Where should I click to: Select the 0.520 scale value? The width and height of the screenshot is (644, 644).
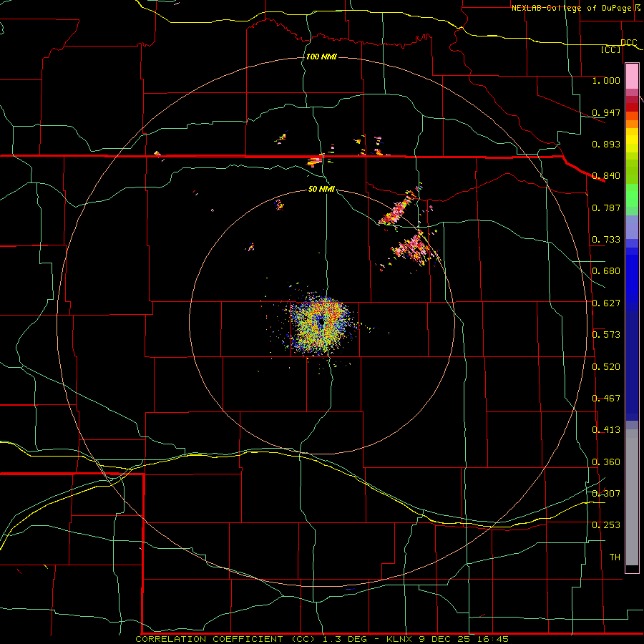point(606,367)
